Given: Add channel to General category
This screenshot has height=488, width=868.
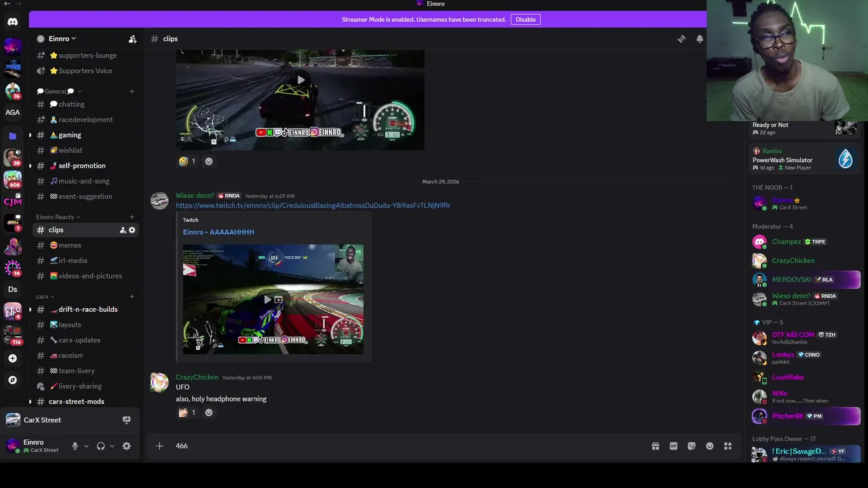Looking at the screenshot, I should point(132,91).
